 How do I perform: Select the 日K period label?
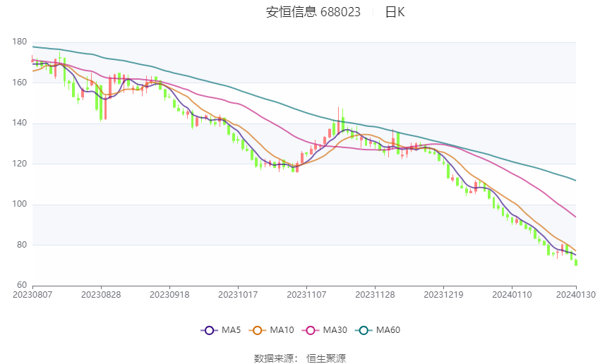395,12
